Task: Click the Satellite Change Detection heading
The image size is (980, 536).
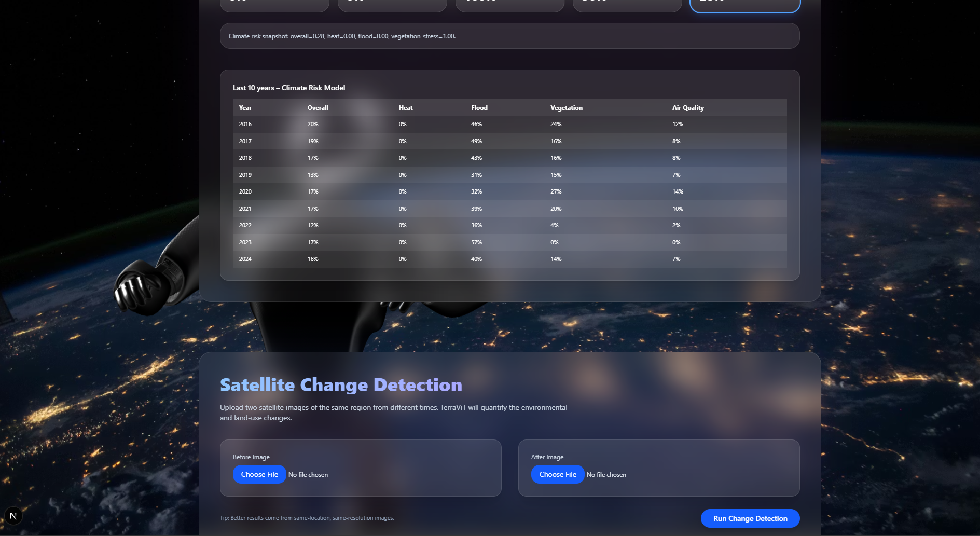Action: (341, 385)
